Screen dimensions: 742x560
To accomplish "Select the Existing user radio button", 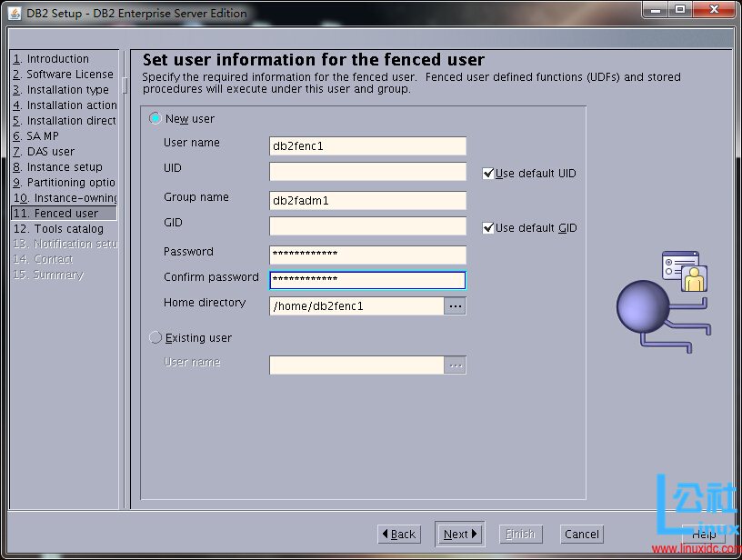I will (155, 338).
